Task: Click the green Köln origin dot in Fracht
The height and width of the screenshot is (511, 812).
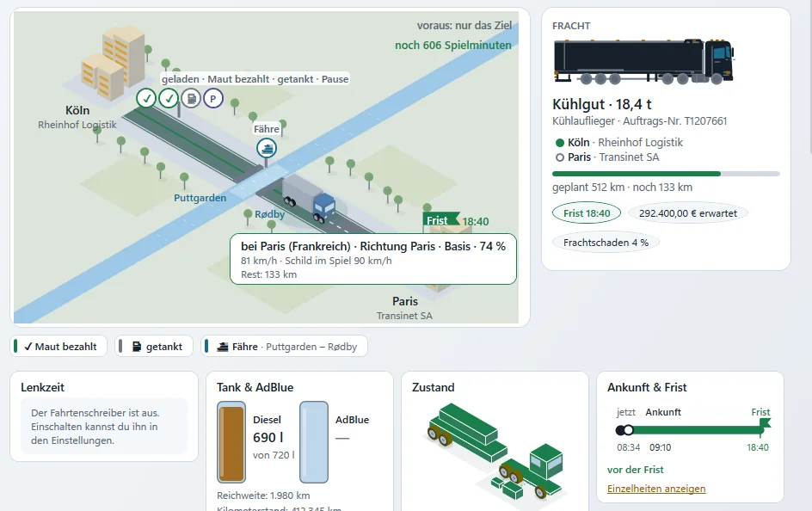Action: [560, 143]
